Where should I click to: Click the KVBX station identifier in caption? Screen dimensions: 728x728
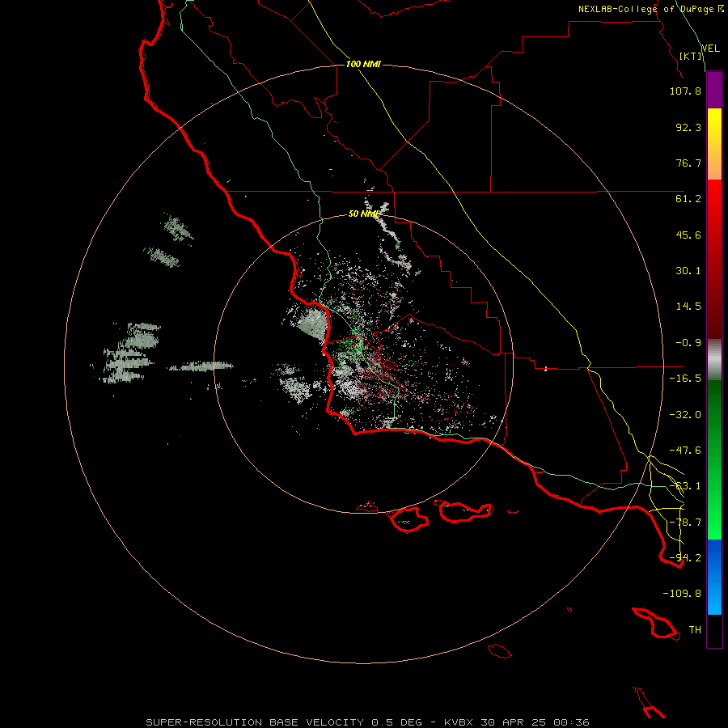point(459,722)
